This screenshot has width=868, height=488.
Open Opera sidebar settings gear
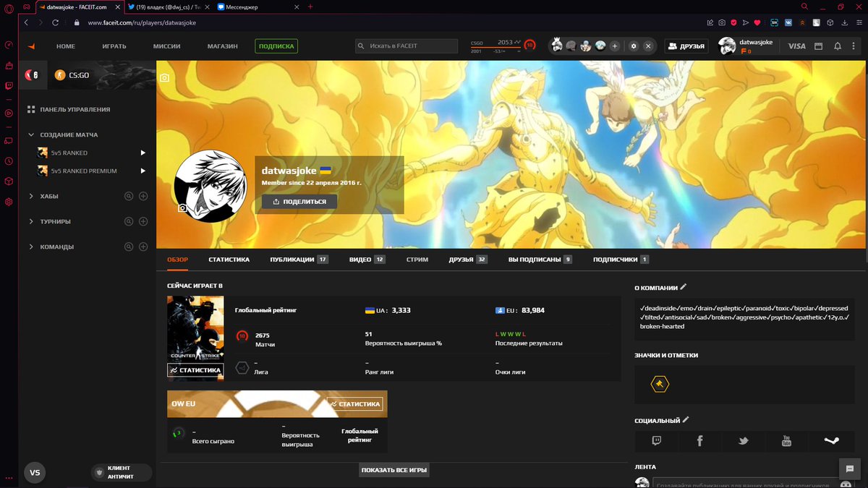9,202
